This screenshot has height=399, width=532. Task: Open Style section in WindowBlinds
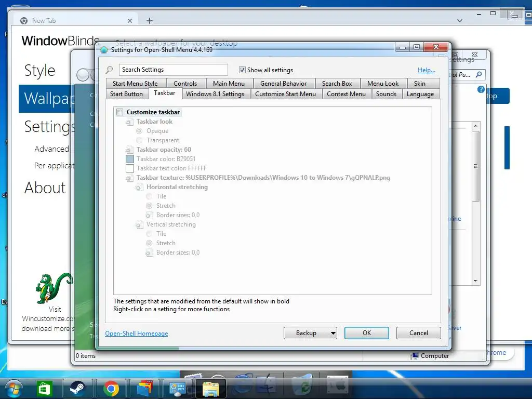39,71
